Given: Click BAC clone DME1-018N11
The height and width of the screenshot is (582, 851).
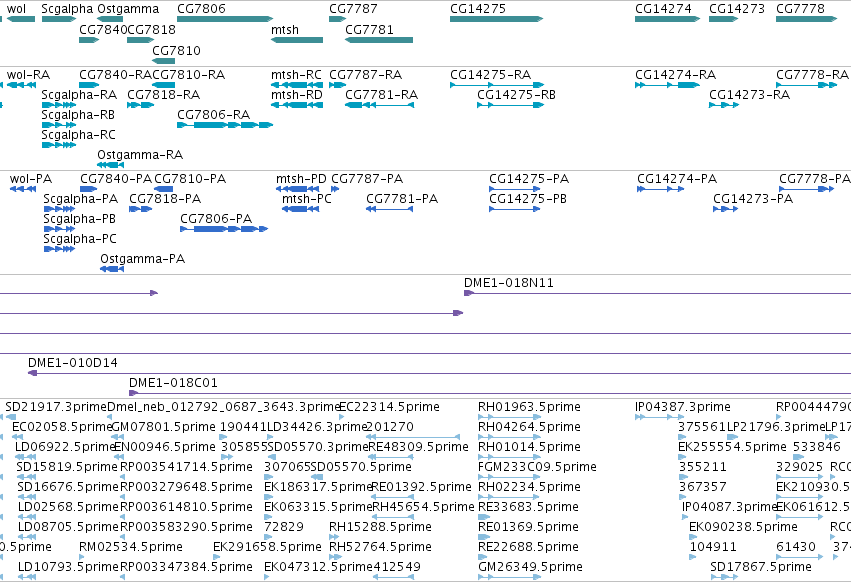Looking at the screenshot, I should click(509, 283).
